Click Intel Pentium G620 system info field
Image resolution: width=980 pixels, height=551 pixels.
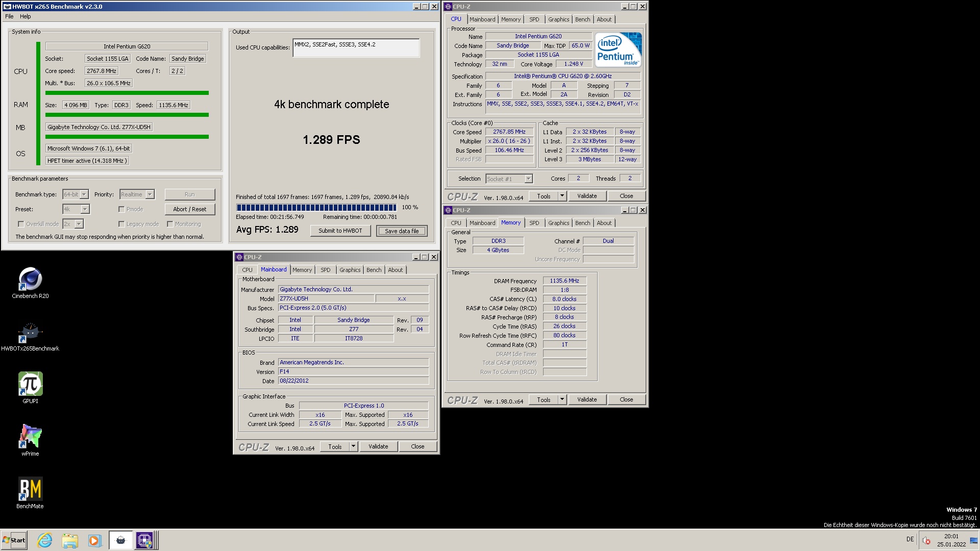[127, 46]
